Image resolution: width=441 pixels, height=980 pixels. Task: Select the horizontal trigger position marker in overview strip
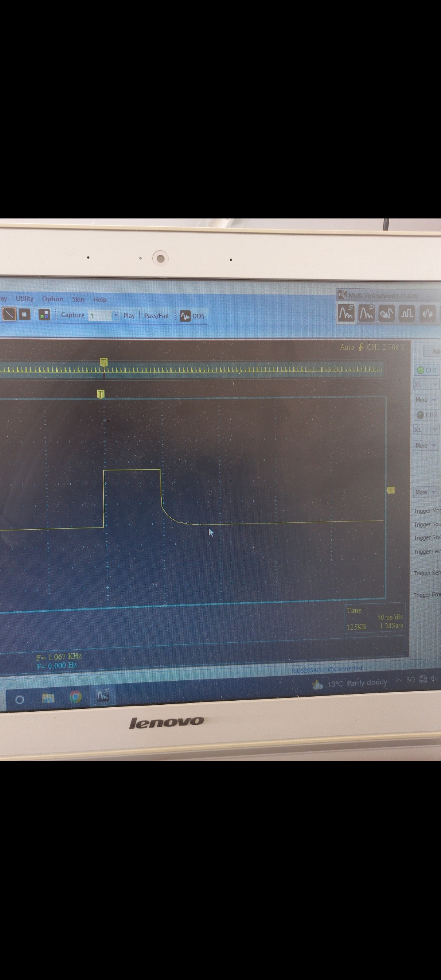click(104, 362)
